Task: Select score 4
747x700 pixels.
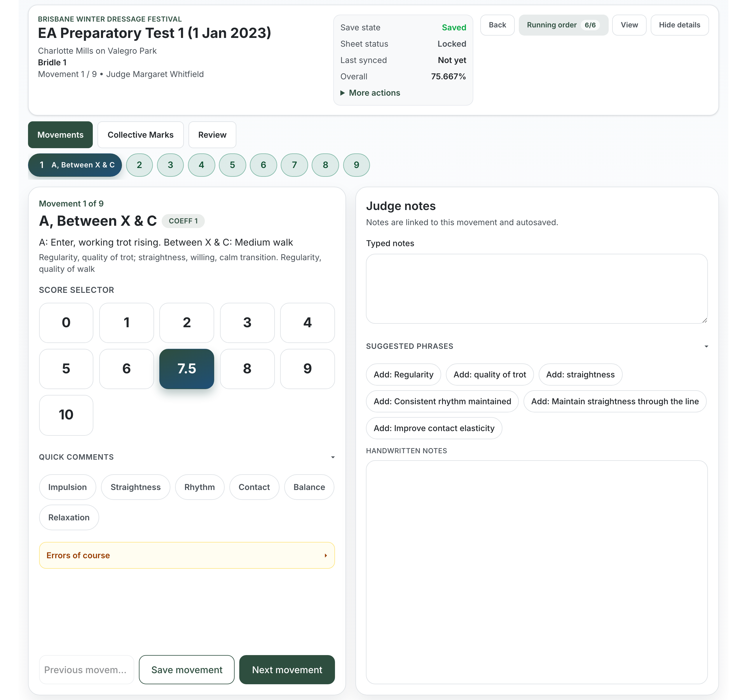Action: pos(307,323)
